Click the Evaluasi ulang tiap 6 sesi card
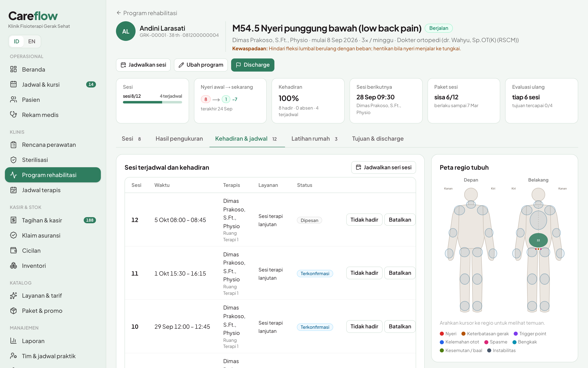Viewport: 588px width, 368px height. (x=541, y=101)
